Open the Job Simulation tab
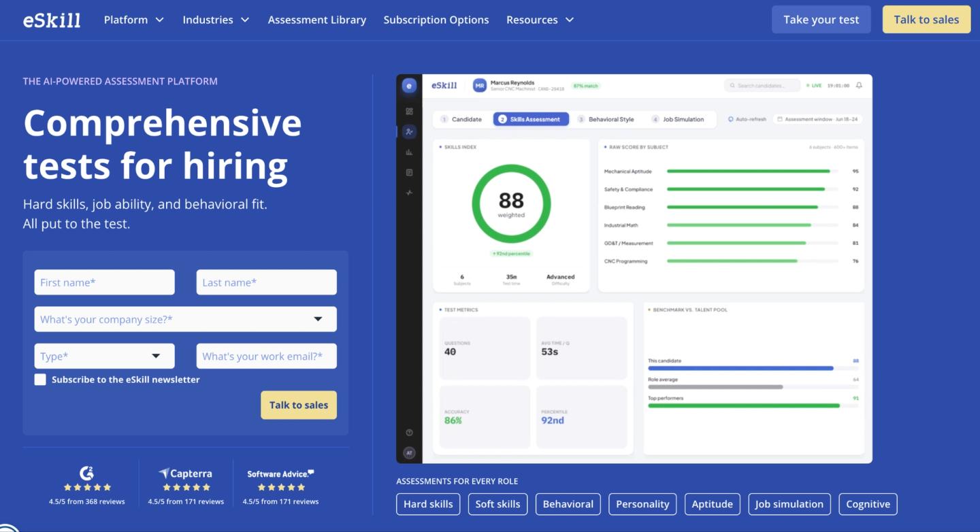Viewport: 980px width, 532px height. click(x=679, y=119)
